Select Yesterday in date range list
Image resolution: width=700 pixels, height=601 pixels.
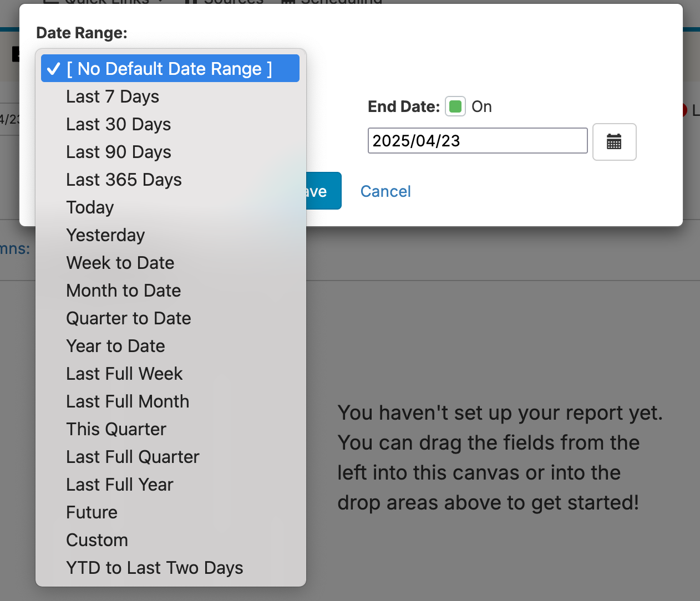point(105,235)
